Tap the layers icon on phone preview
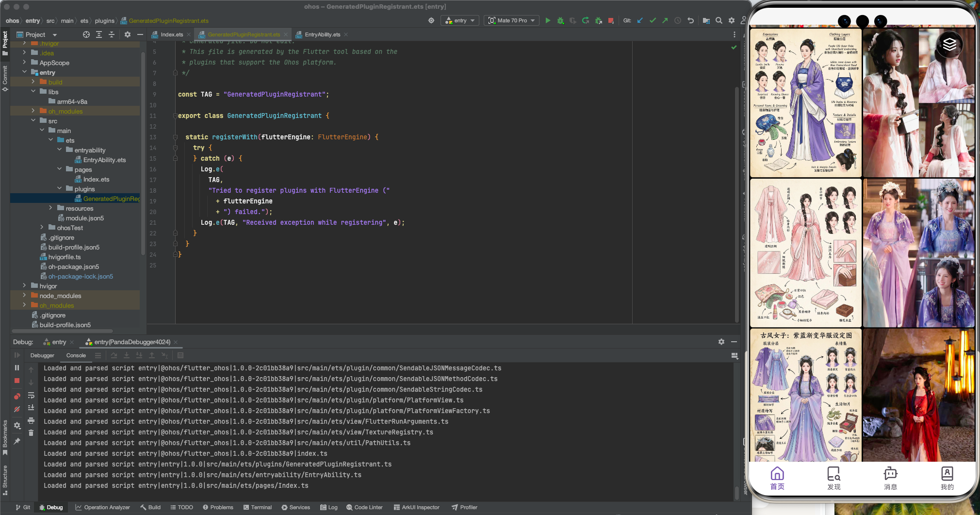Image resolution: width=980 pixels, height=515 pixels. [x=949, y=44]
